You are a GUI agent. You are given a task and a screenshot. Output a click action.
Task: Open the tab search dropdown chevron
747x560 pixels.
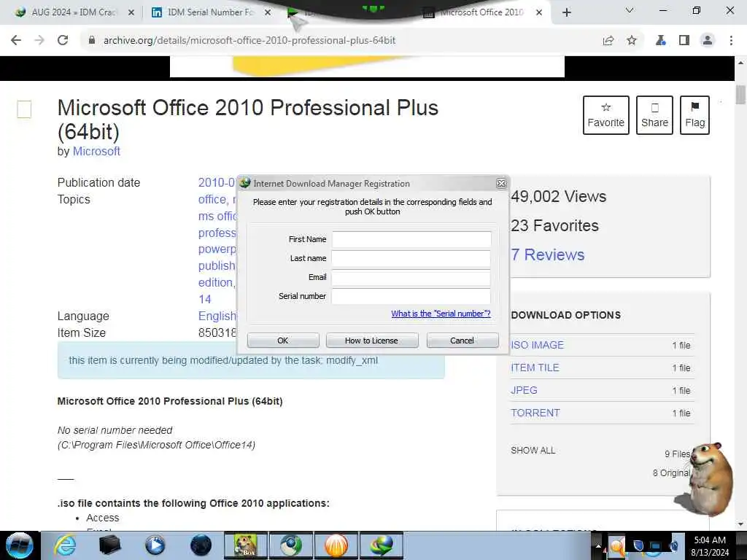(x=630, y=10)
